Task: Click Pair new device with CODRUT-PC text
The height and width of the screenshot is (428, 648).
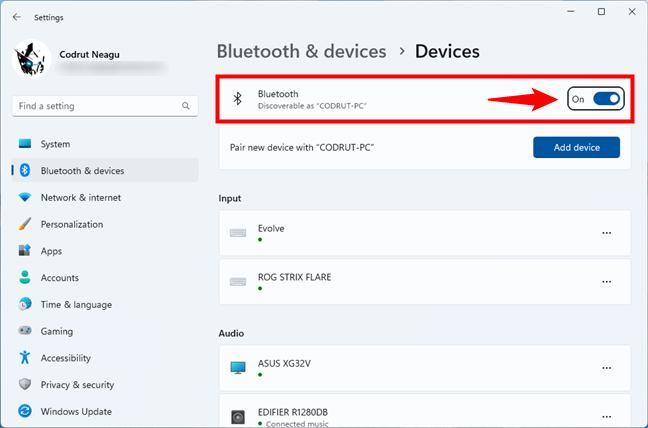Action: (x=302, y=147)
